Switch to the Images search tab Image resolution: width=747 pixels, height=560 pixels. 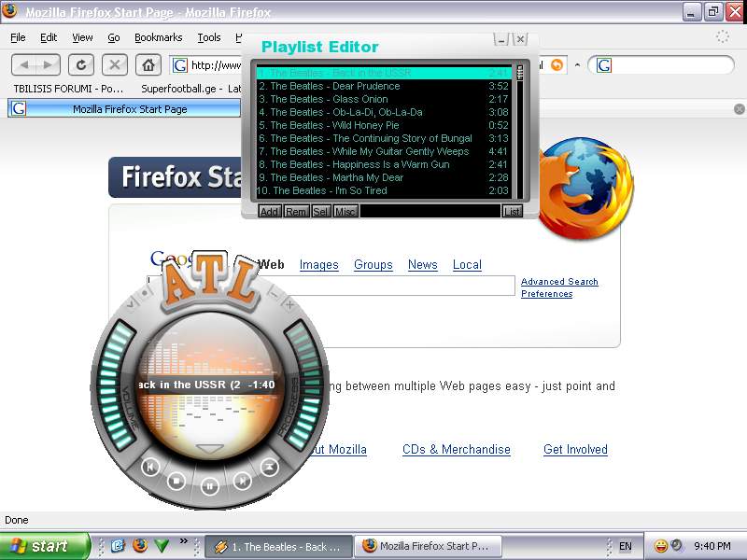318,265
